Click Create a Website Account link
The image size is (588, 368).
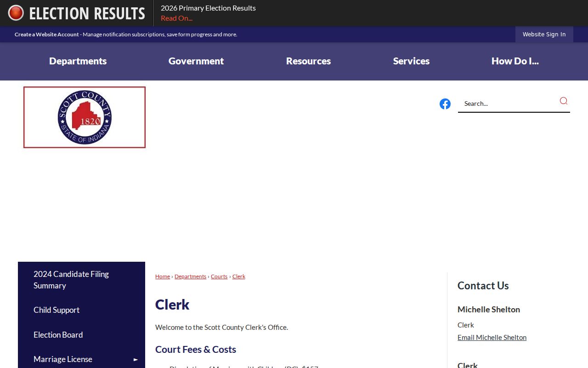point(47,34)
